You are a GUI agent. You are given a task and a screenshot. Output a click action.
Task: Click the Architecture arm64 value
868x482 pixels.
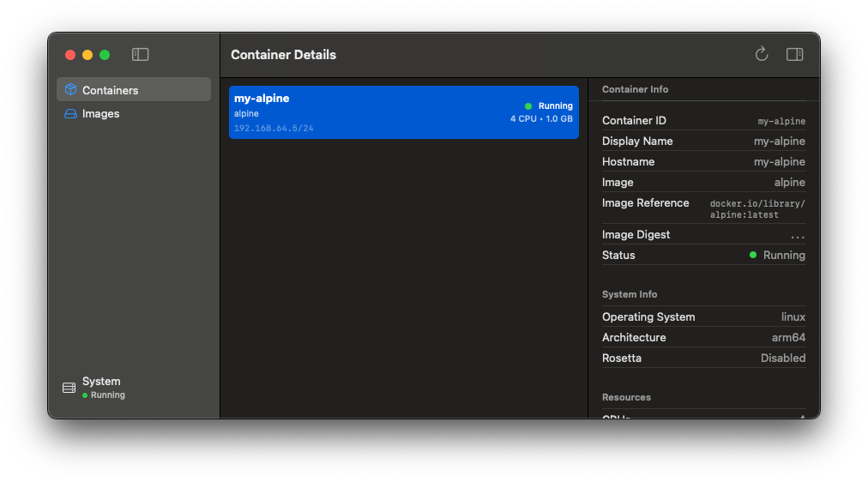click(787, 337)
